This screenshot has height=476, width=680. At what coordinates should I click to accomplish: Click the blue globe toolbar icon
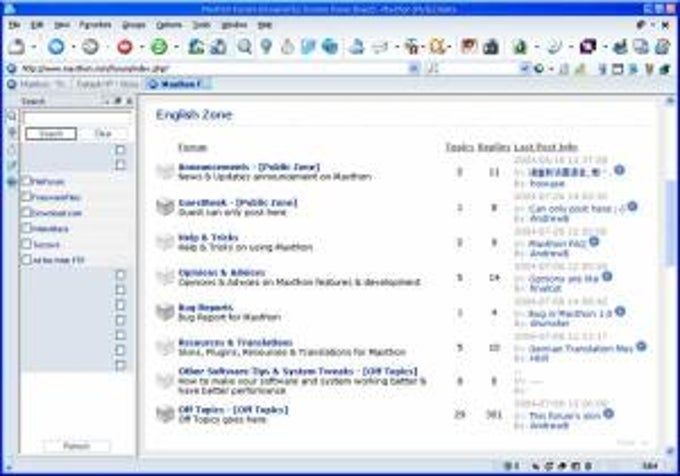click(330, 46)
